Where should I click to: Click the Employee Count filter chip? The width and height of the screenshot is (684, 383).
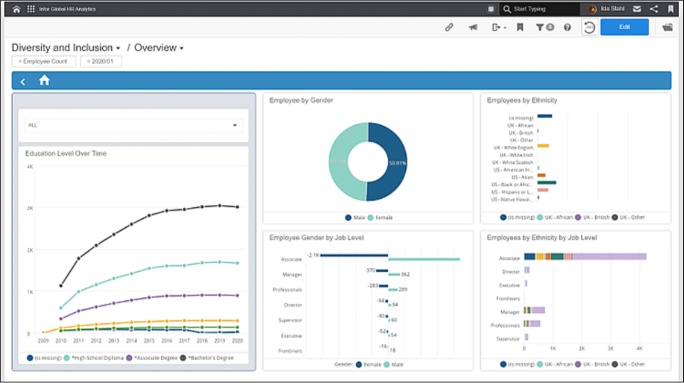[44, 62]
